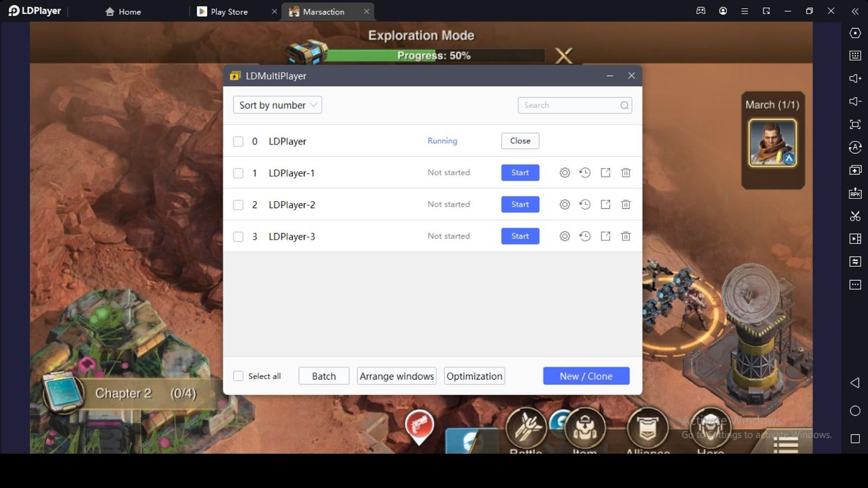Click New / Clone button
Image resolution: width=868 pixels, height=488 pixels.
point(586,376)
